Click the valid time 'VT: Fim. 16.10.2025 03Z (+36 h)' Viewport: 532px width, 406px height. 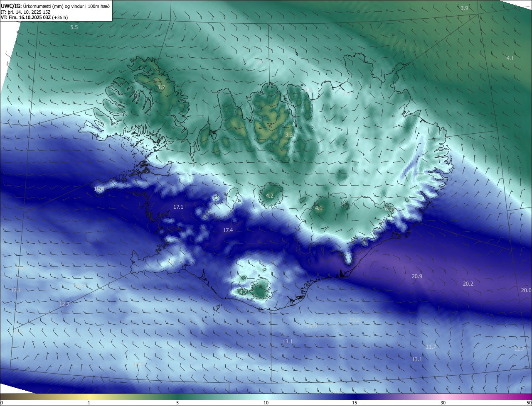click(34, 17)
